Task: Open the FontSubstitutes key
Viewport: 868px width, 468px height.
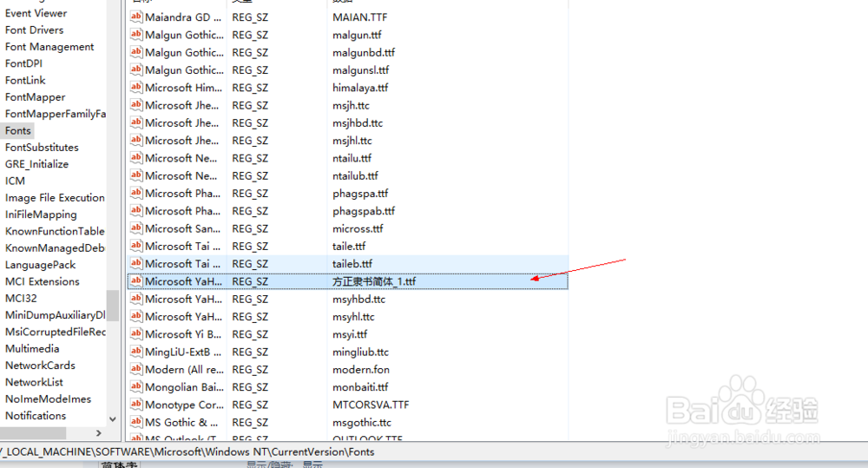Action: coord(42,148)
